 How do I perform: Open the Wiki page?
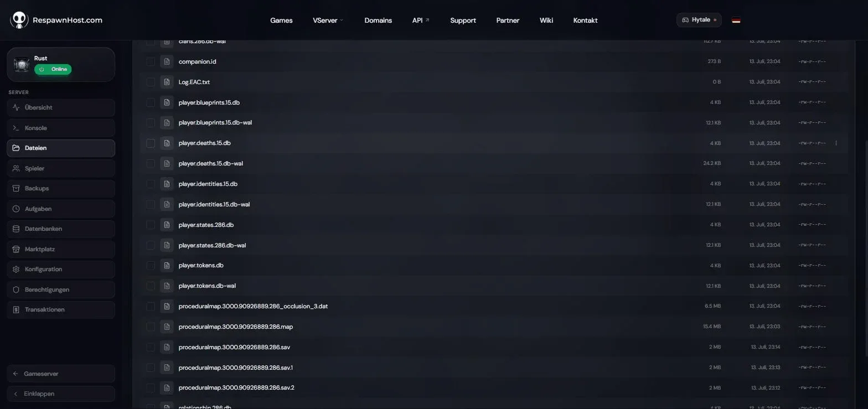pos(546,20)
